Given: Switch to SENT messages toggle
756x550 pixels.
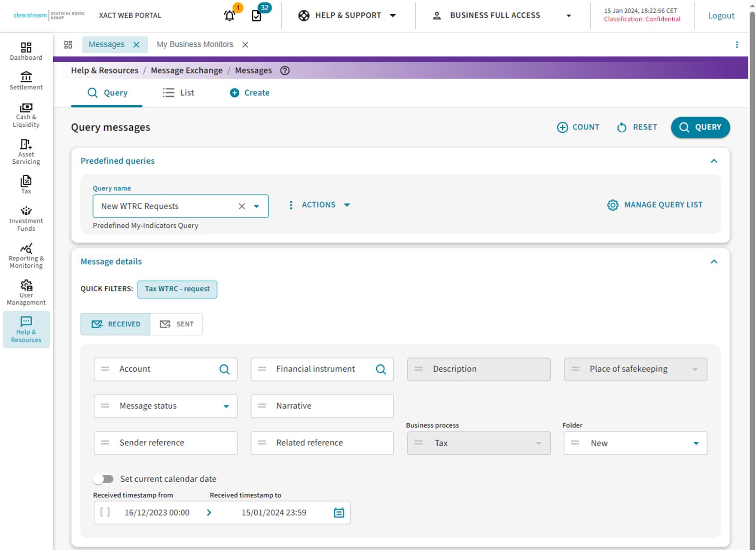Looking at the screenshot, I should 177,324.
